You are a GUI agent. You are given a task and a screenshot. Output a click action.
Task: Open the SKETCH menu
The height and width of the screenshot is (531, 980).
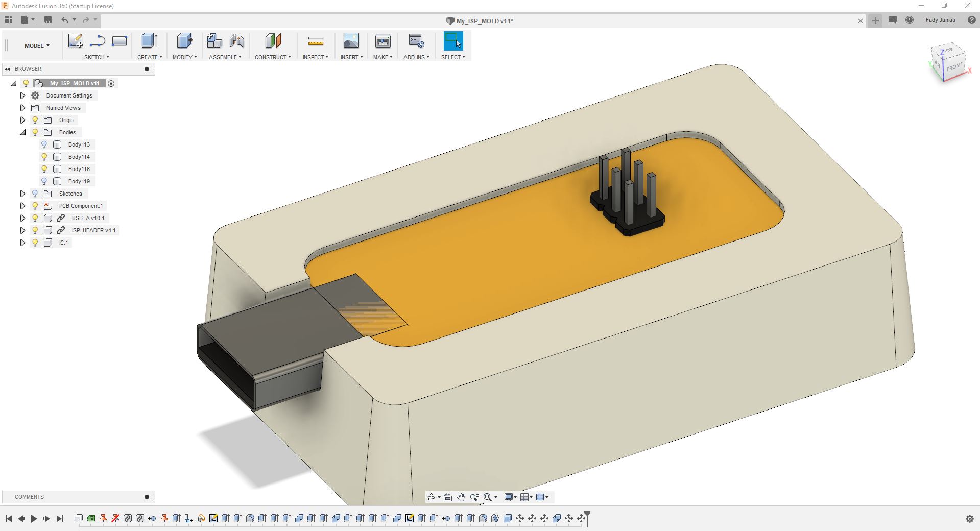point(97,57)
